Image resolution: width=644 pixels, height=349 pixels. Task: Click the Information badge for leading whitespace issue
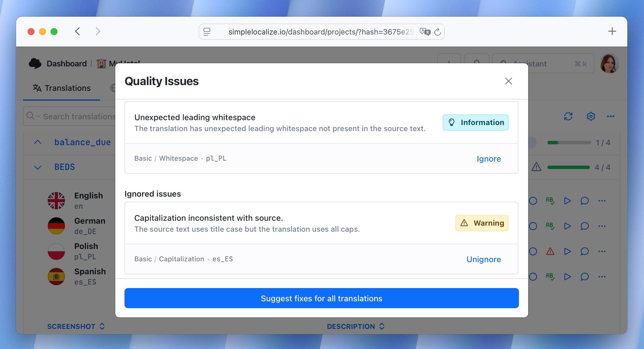coord(475,122)
